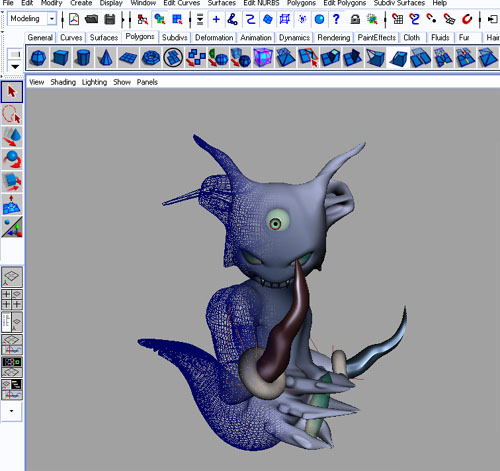Expand the layout options arrow below panel icons
Image resolution: width=500 pixels, height=471 pixels.
[12, 411]
